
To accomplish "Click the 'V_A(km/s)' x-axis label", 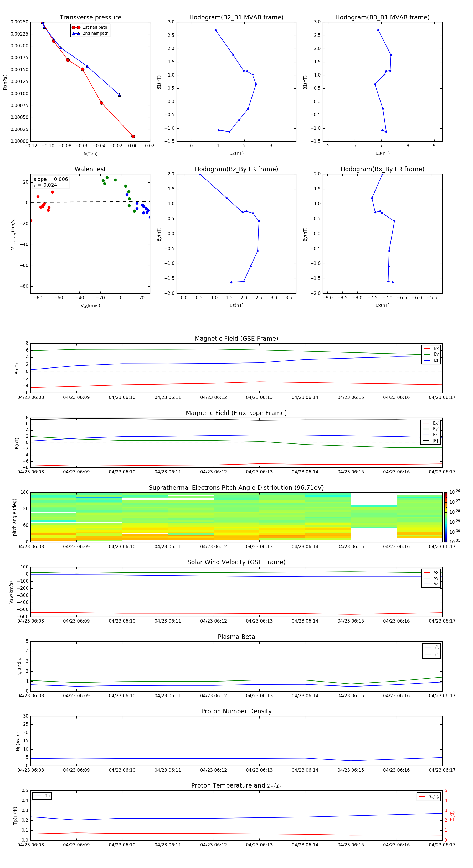I will pyautogui.click(x=90, y=306).
